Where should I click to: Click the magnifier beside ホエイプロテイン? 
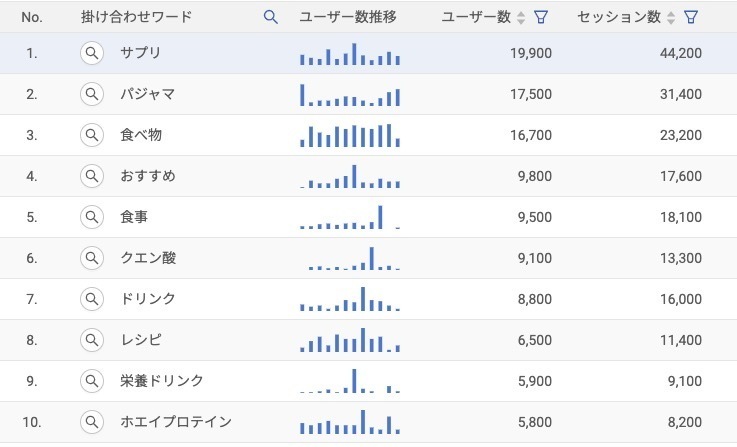coord(92,422)
